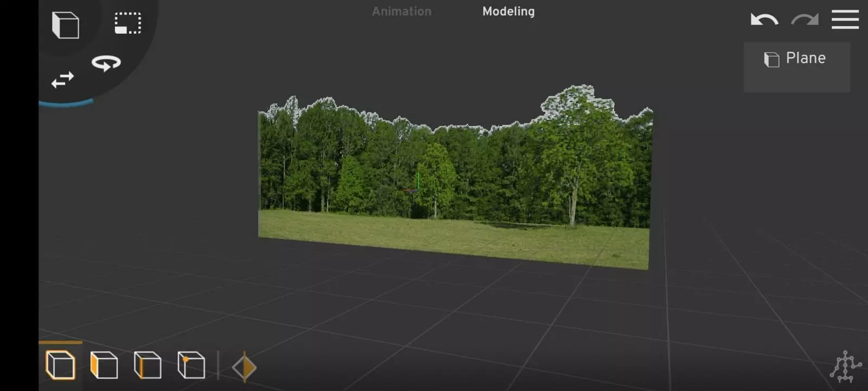
Task: Switch to the Animation tab
Action: pyautogui.click(x=401, y=11)
